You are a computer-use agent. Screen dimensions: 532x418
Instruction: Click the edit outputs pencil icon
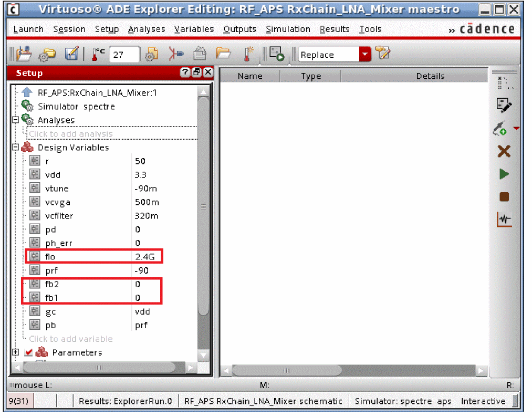tap(504, 106)
